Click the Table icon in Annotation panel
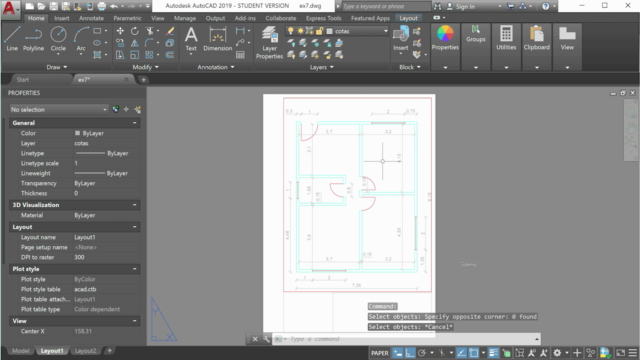 [x=240, y=55]
